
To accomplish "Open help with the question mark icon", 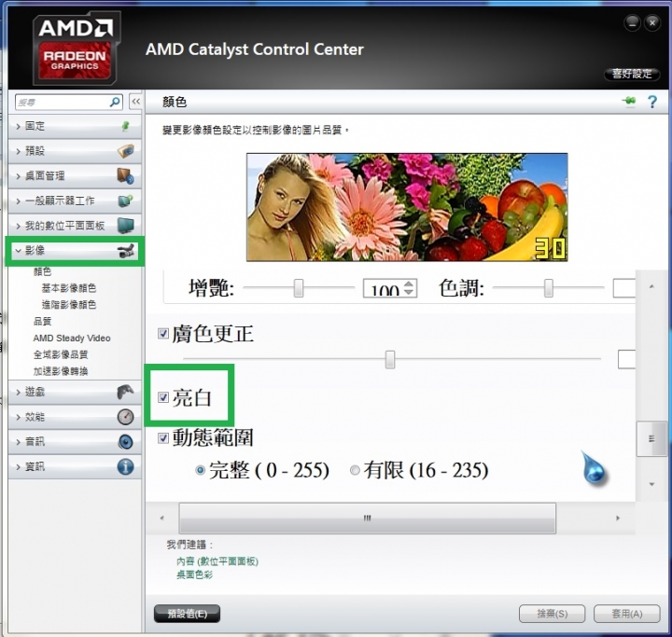I will (x=652, y=102).
